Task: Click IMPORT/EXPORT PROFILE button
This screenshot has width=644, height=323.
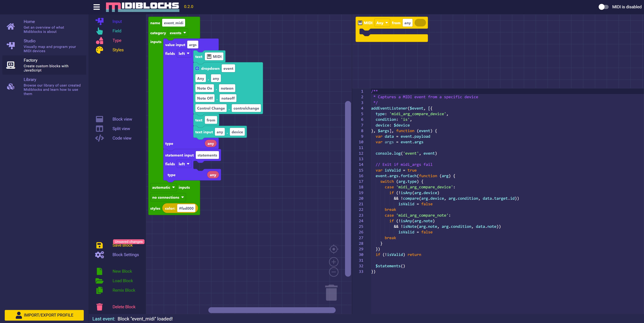Action: pos(44,315)
